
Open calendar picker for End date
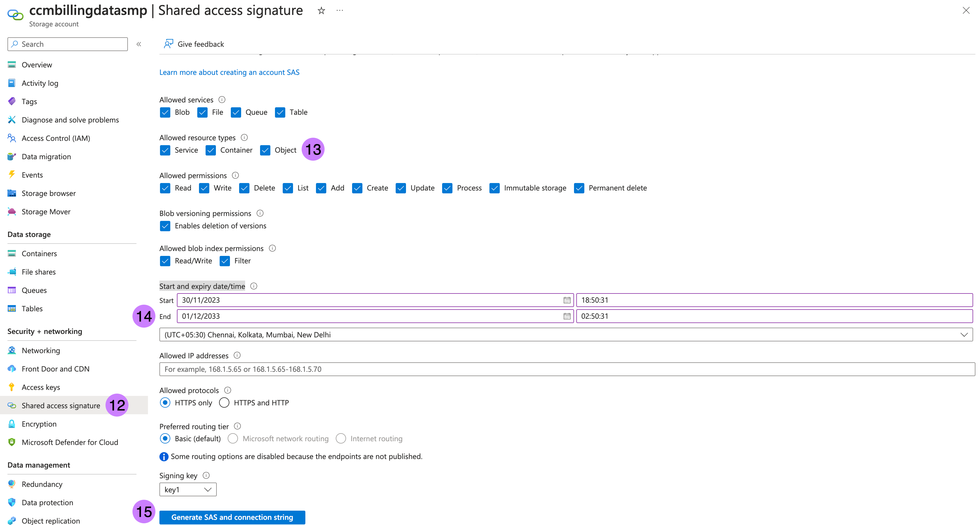567,316
